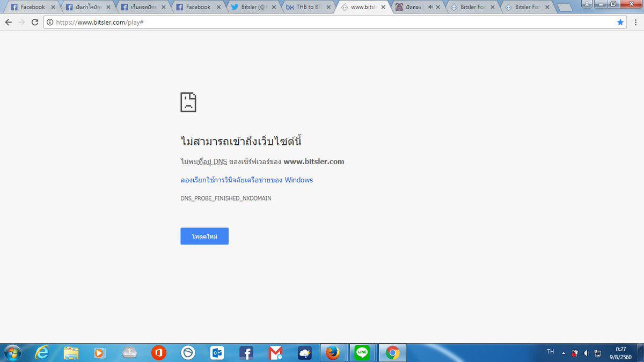Open the media player icon on taskbar

click(100, 352)
